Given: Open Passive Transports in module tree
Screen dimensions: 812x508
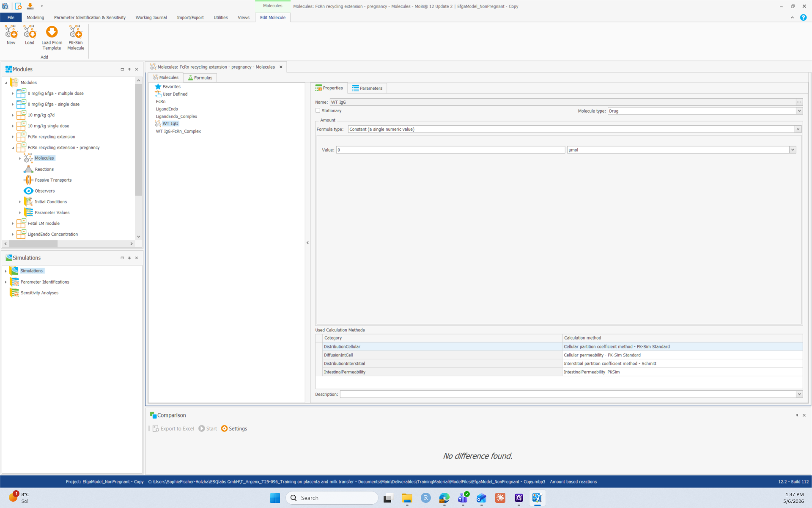Looking at the screenshot, I should [x=53, y=180].
